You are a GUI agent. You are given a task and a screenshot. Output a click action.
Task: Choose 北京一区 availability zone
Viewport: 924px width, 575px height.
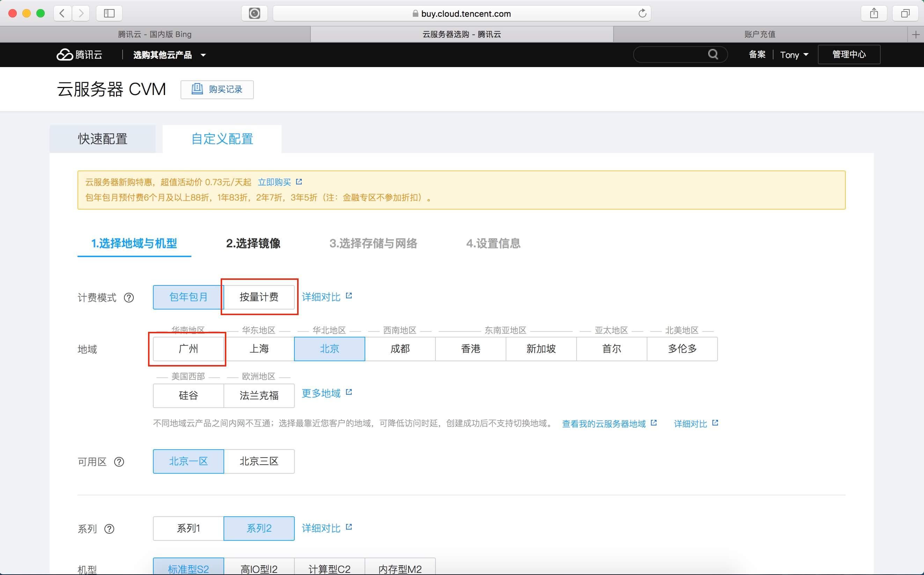[188, 461]
